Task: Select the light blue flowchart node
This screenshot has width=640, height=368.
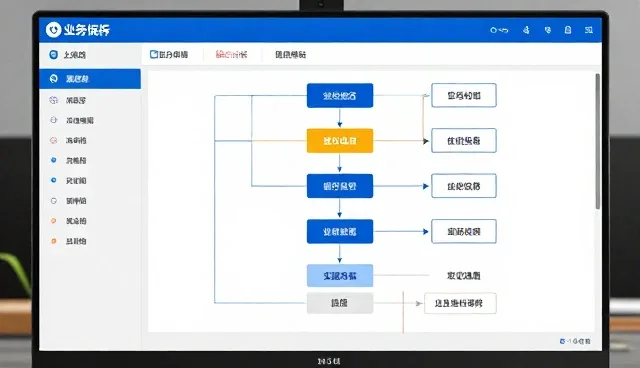Action: tap(340, 276)
